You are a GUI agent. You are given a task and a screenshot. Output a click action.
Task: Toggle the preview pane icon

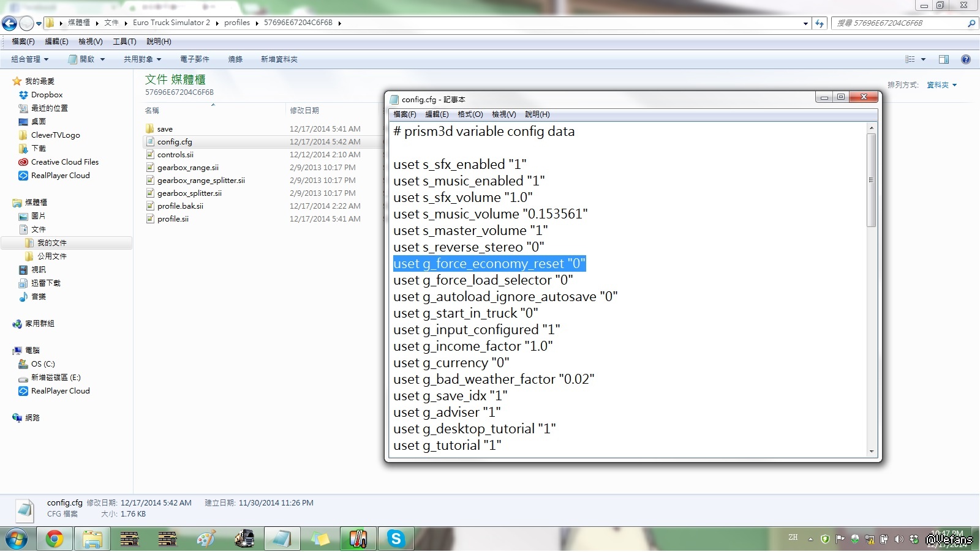(x=944, y=59)
